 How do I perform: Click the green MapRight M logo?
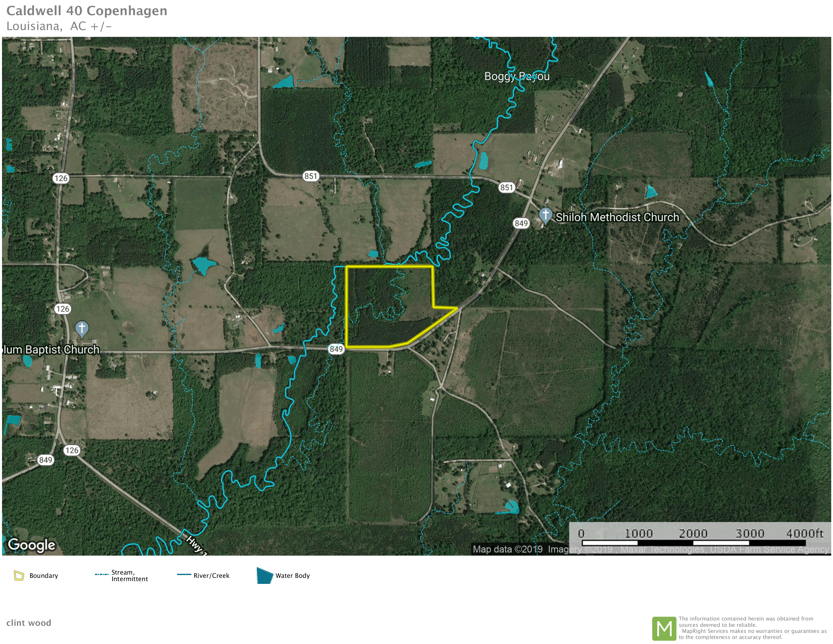tap(664, 628)
